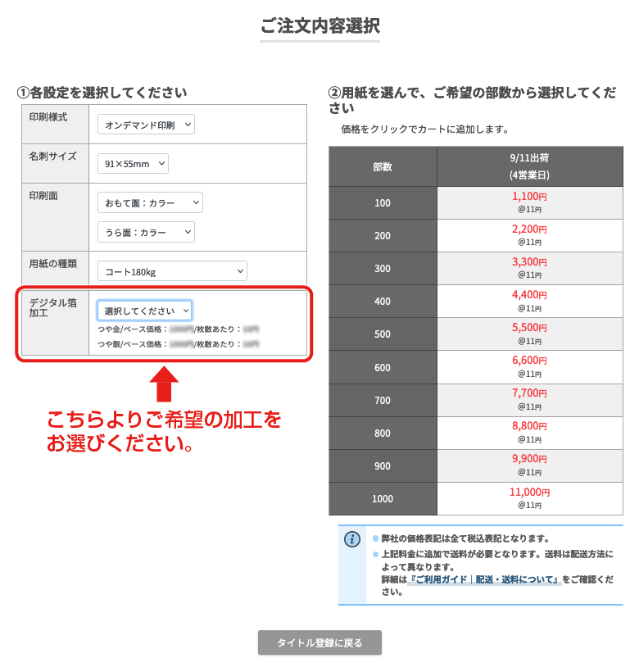Screen dimensions: 639x672
Task: Click the ご注文内容選択 page heading
Action: [320, 25]
